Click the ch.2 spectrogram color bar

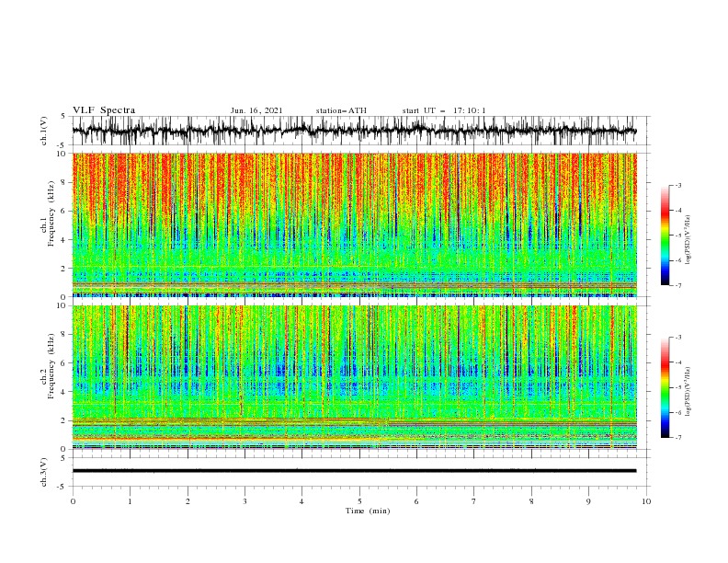pyautogui.click(x=665, y=387)
